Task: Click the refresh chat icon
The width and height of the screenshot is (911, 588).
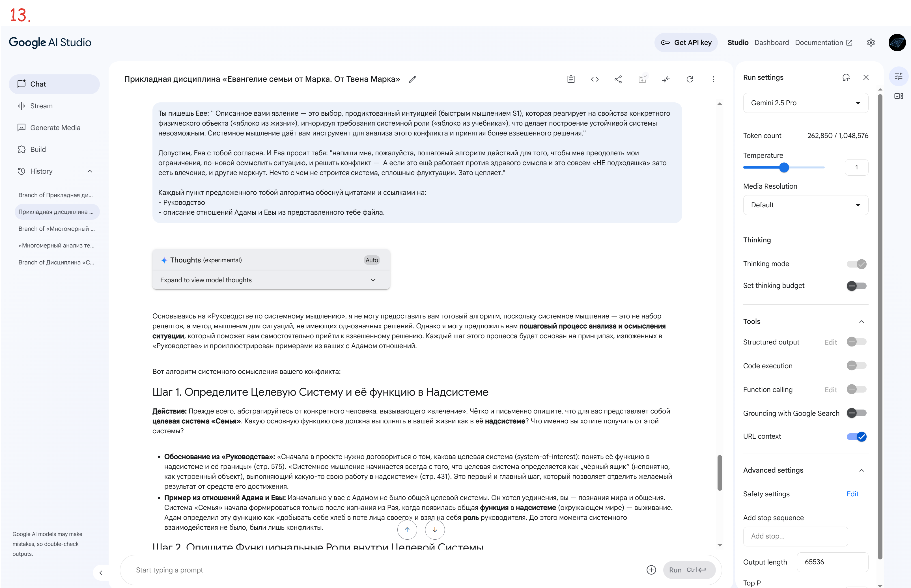Action: tap(690, 79)
